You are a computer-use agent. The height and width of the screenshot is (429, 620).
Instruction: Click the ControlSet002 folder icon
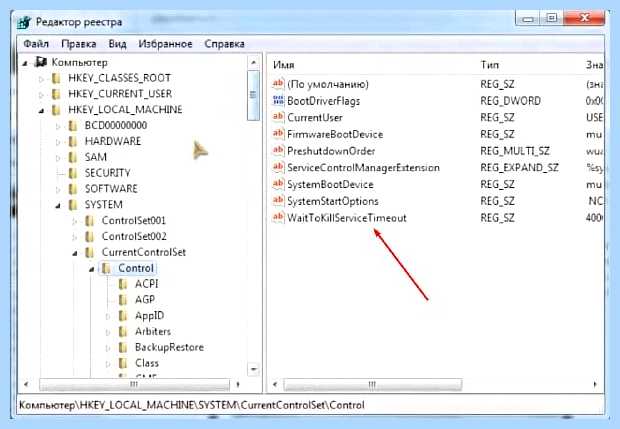pos(90,236)
